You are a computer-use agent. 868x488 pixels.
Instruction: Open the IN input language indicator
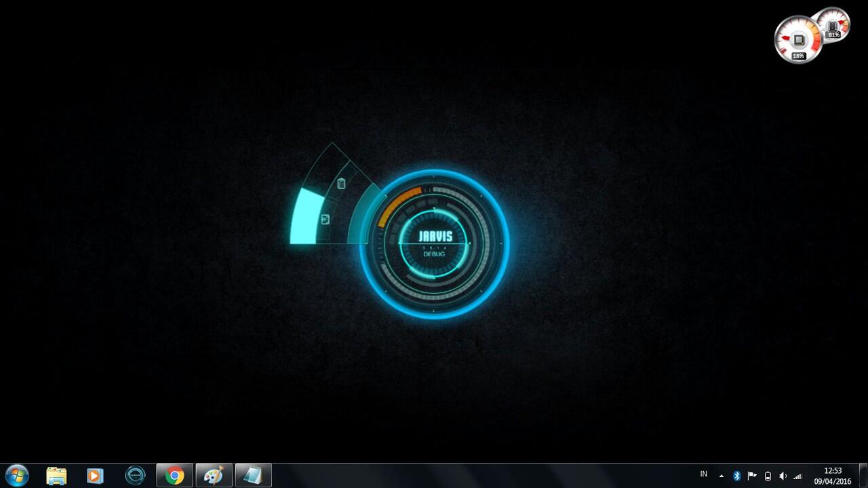[703, 474]
